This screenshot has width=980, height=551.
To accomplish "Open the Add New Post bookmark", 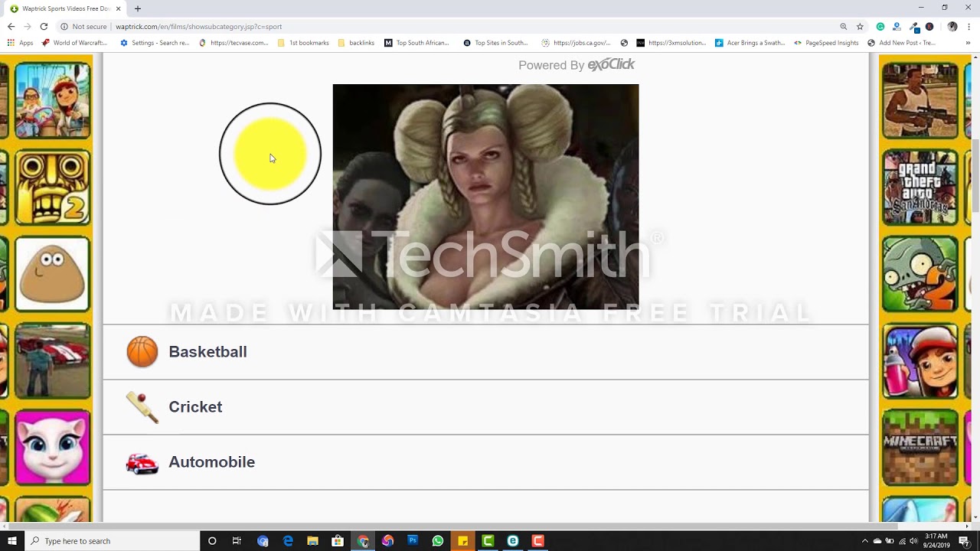I will click(x=901, y=43).
